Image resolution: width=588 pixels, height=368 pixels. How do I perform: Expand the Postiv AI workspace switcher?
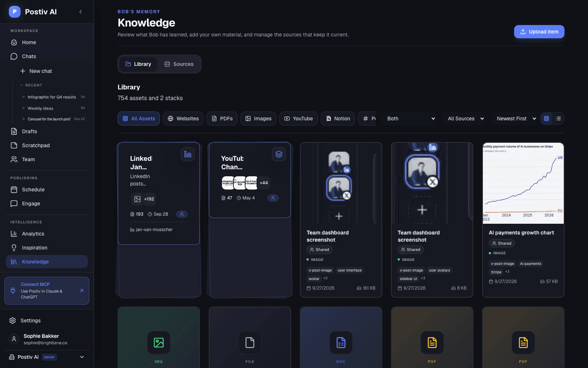(x=47, y=357)
